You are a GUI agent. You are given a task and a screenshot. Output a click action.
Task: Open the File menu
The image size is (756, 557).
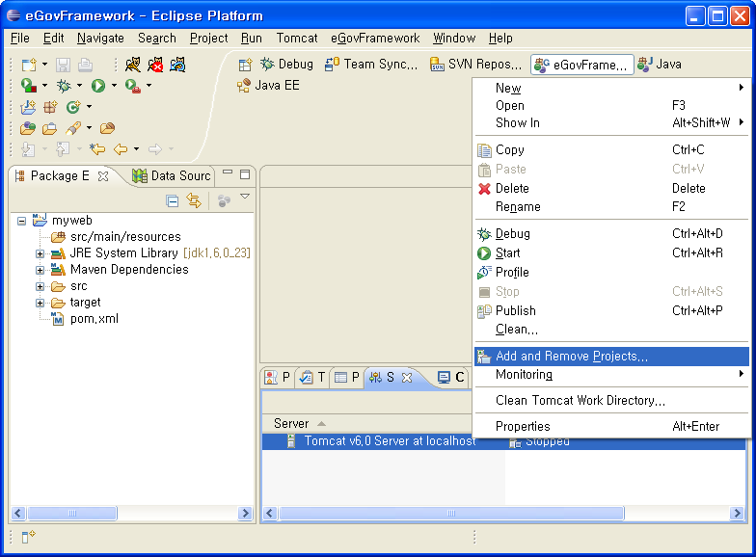point(19,39)
